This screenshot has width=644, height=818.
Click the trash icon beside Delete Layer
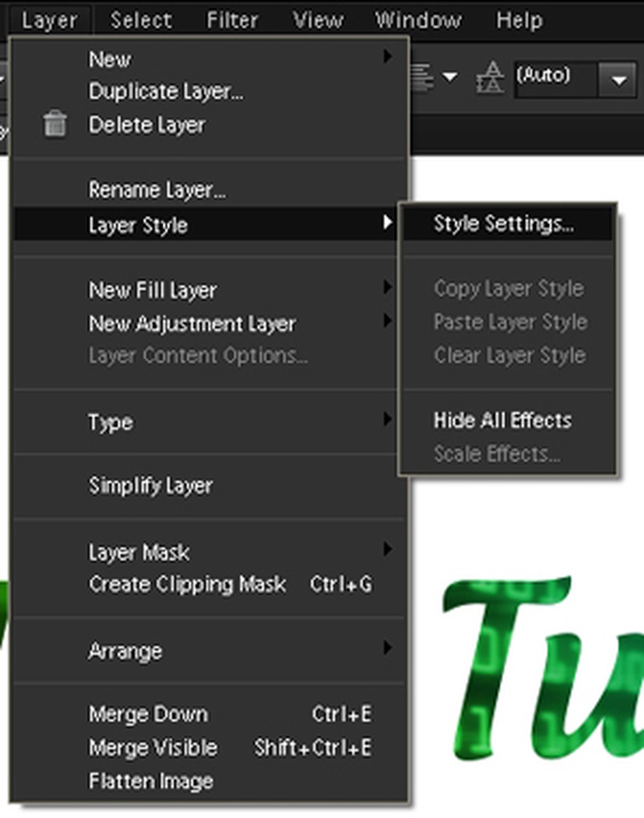[x=55, y=124]
